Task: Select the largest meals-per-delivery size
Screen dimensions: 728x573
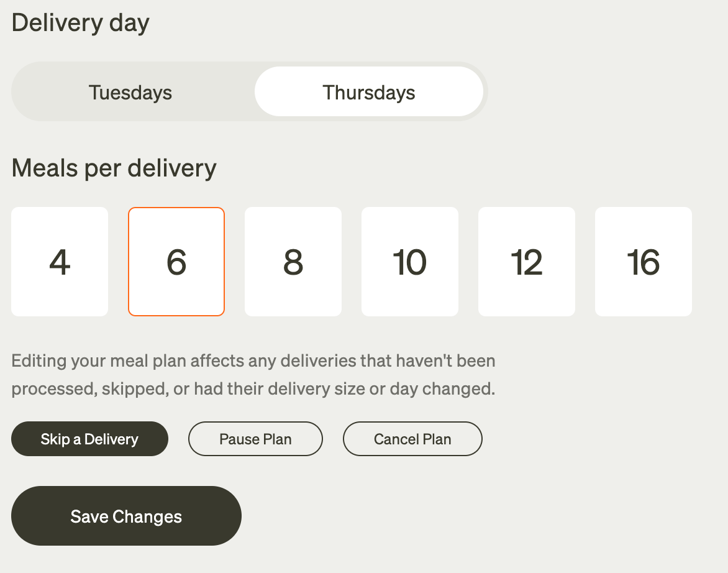Action: [644, 262]
